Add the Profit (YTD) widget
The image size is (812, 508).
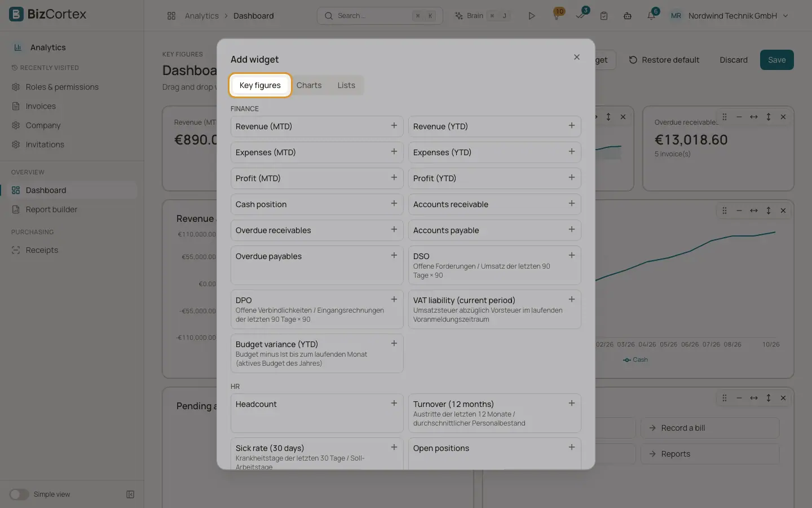click(x=495, y=178)
